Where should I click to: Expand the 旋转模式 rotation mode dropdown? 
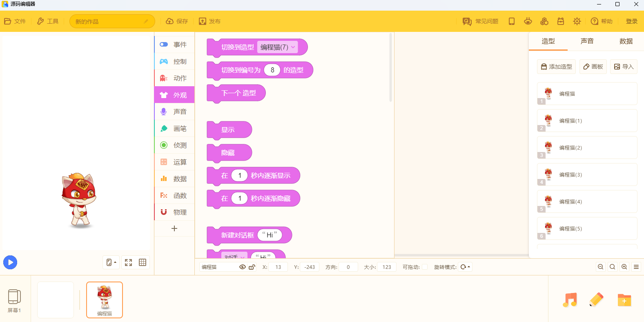click(x=465, y=267)
